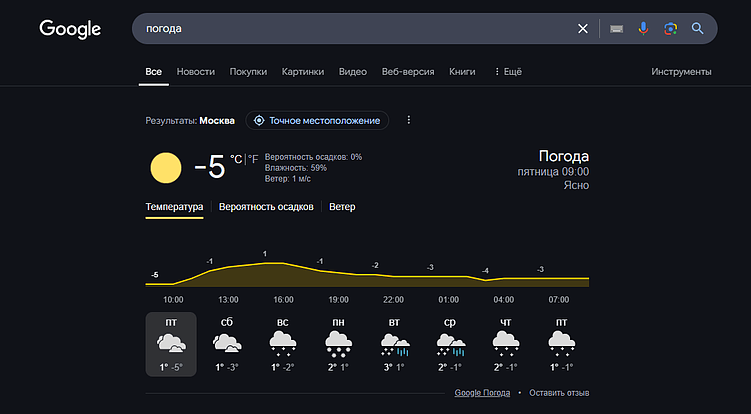Open the three-dot options next to location
The height and width of the screenshot is (414, 751).
(408, 121)
